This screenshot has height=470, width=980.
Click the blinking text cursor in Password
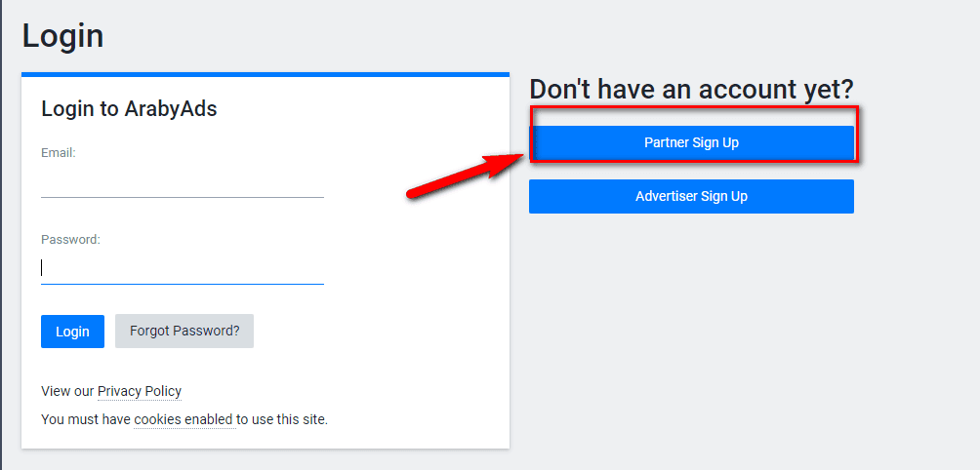click(42, 267)
